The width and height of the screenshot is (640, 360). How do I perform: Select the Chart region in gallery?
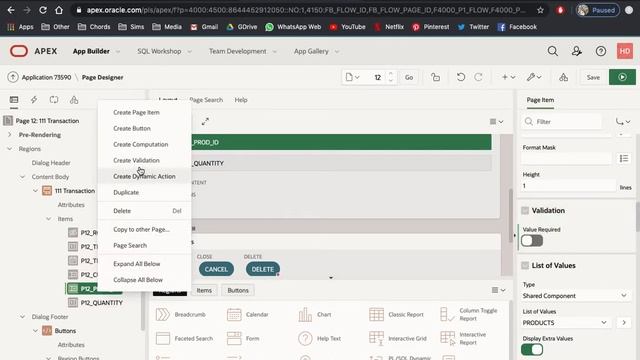(315, 314)
